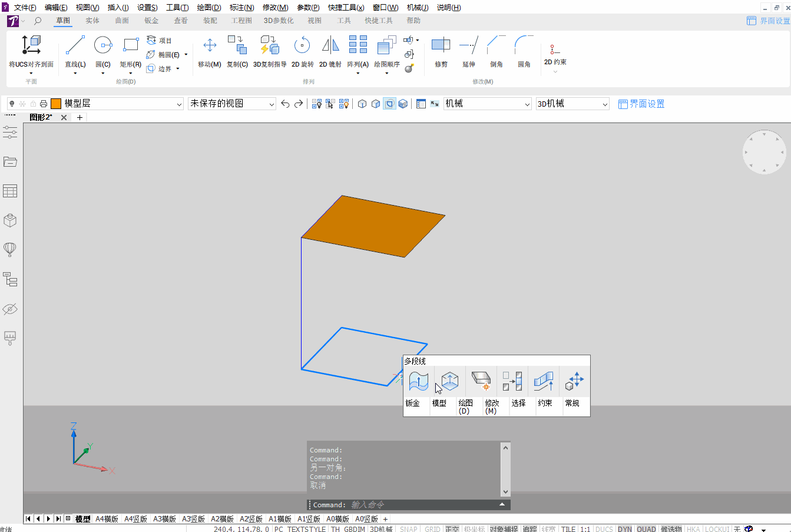Expand the Line (直线) tool dropdown arrow
This screenshot has height=532, width=791.
click(x=75, y=73)
